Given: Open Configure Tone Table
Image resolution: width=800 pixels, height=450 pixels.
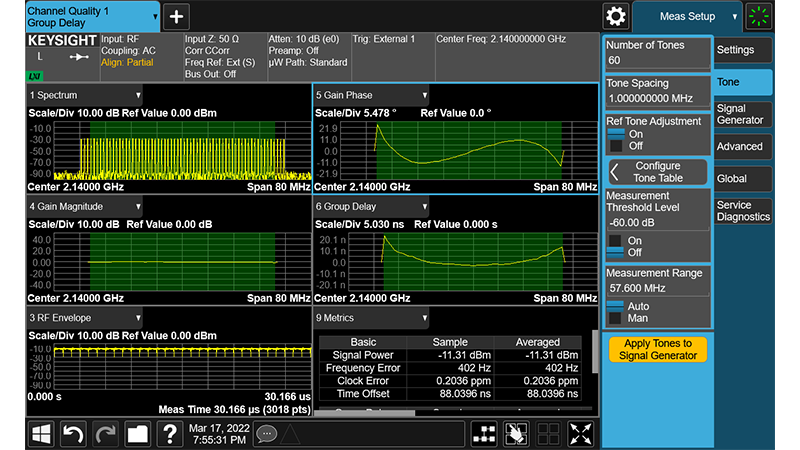Looking at the screenshot, I should (658, 172).
